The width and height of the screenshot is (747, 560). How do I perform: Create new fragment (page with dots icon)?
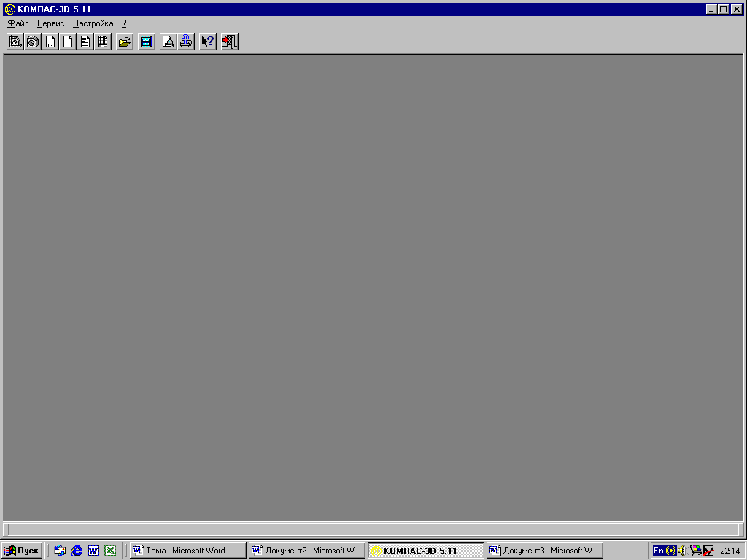tap(50, 42)
